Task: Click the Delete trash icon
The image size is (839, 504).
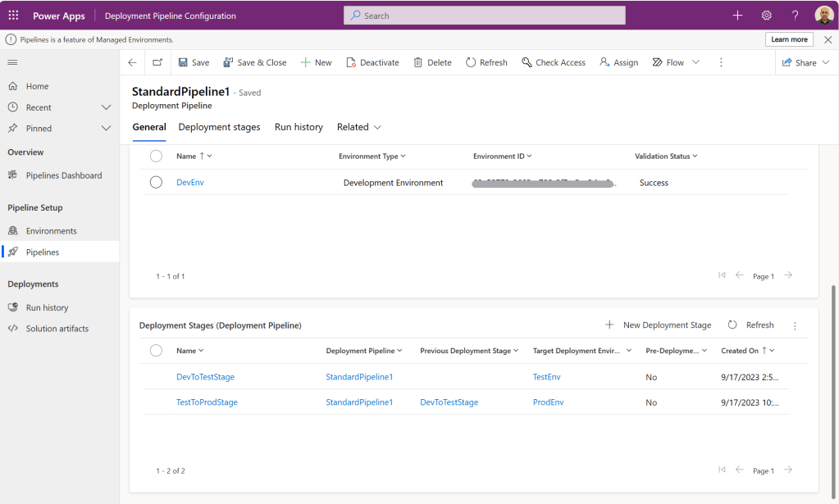Action: pyautogui.click(x=418, y=62)
